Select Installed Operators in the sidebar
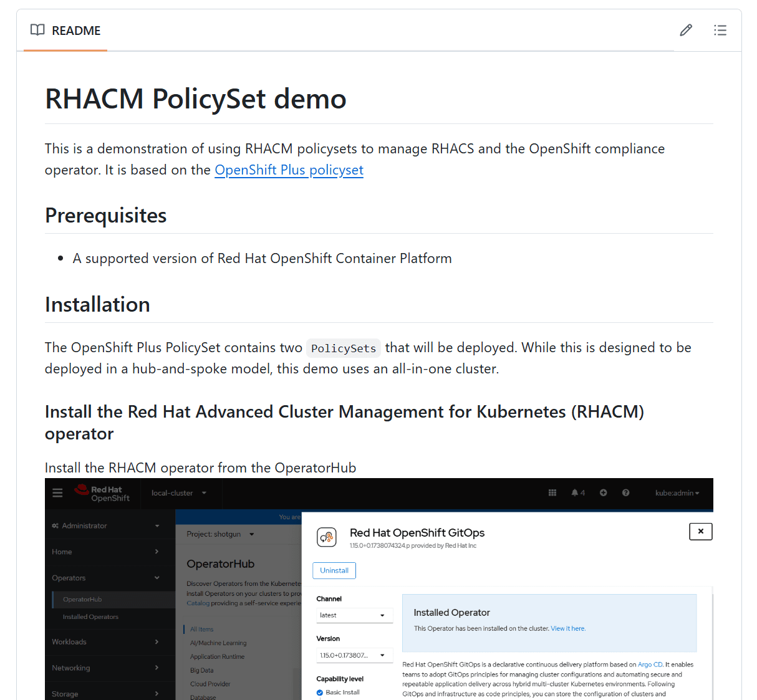The image size is (757, 700). point(90,616)
